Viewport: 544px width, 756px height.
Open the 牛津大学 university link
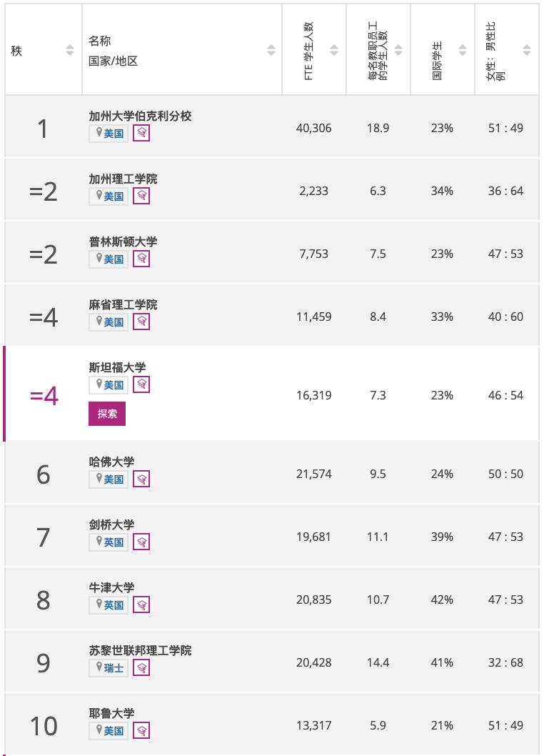[x=111, y=587]
